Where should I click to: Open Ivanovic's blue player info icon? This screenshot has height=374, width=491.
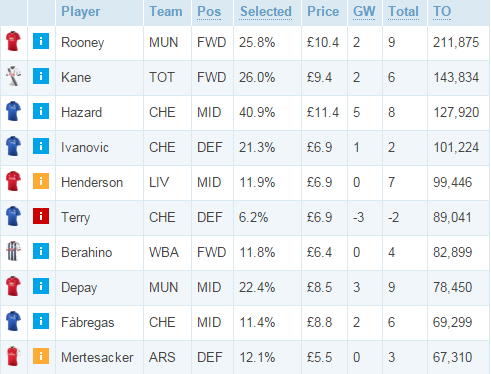(x=41, y=146)
